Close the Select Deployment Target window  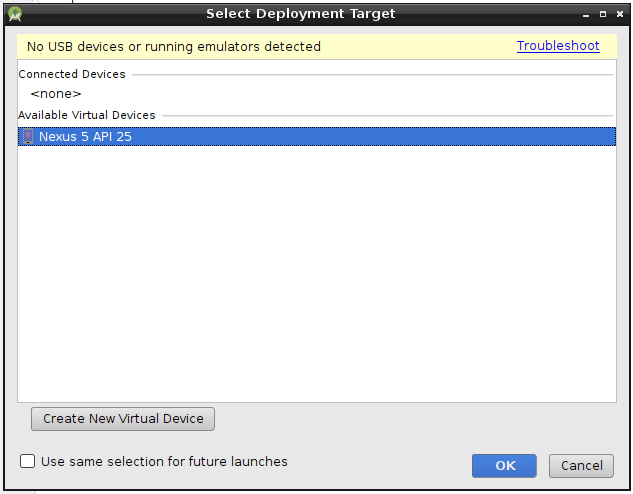point(620,15)
